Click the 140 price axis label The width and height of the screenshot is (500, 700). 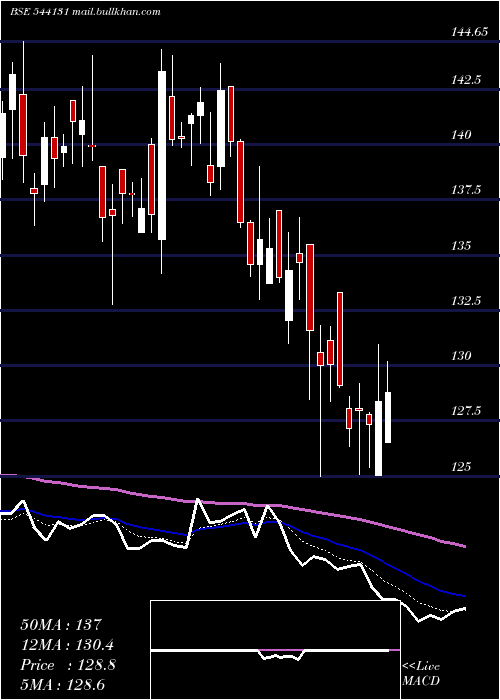461,135
